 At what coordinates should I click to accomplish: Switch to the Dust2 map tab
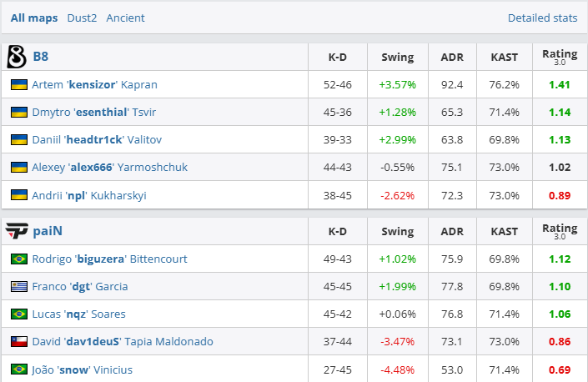click(x=82, y=18)
